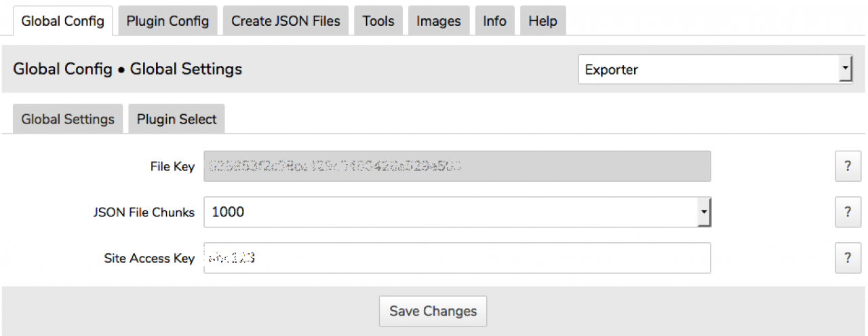Open the Info tab
This screenshot has width=868, height=336.
click(x=494, y=21)
